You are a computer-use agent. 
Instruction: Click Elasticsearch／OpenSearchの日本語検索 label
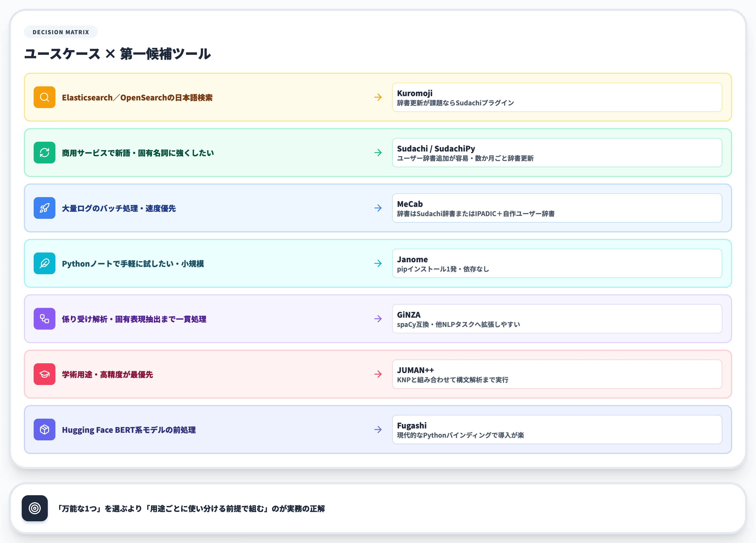point(137,98)
